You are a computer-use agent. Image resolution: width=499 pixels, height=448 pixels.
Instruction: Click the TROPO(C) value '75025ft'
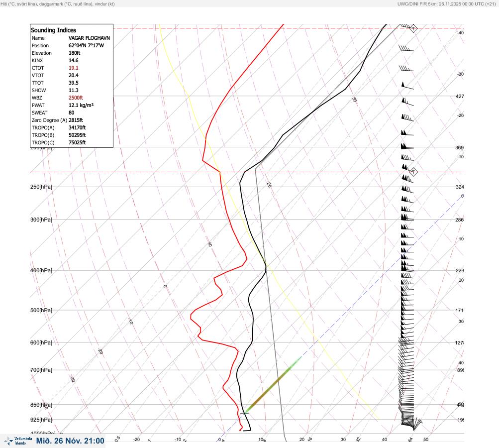[x=77, y=143]
